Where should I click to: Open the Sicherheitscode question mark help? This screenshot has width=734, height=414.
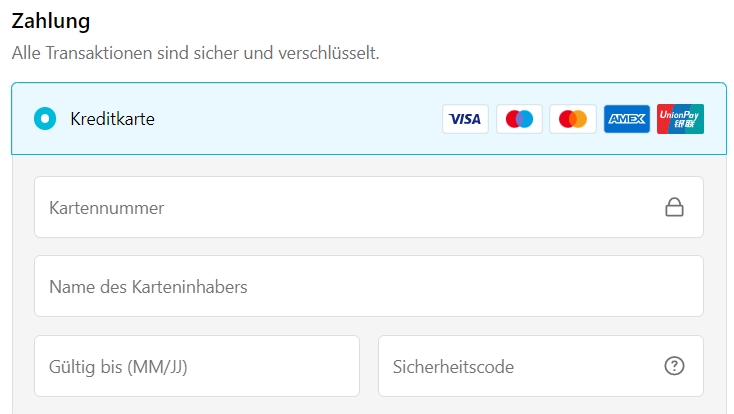[x=675, y=366]
